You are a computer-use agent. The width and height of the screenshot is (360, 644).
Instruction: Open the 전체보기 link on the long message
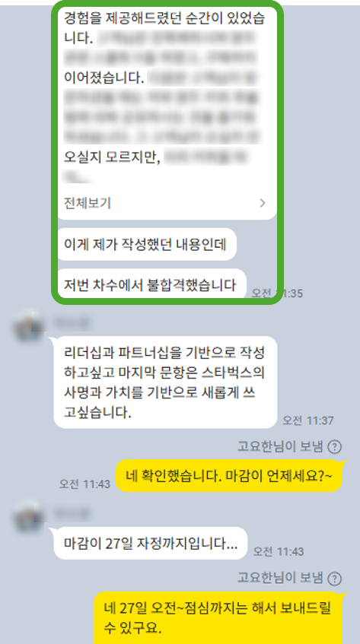(x=87, y=203)
